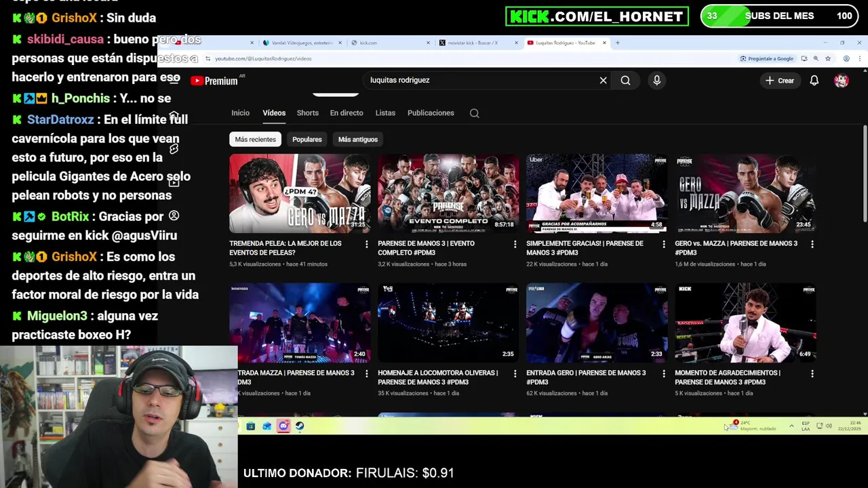Switch to the Vandal browser tab
868x488 pixels.
pyautogui.click(x=301, y=43)
